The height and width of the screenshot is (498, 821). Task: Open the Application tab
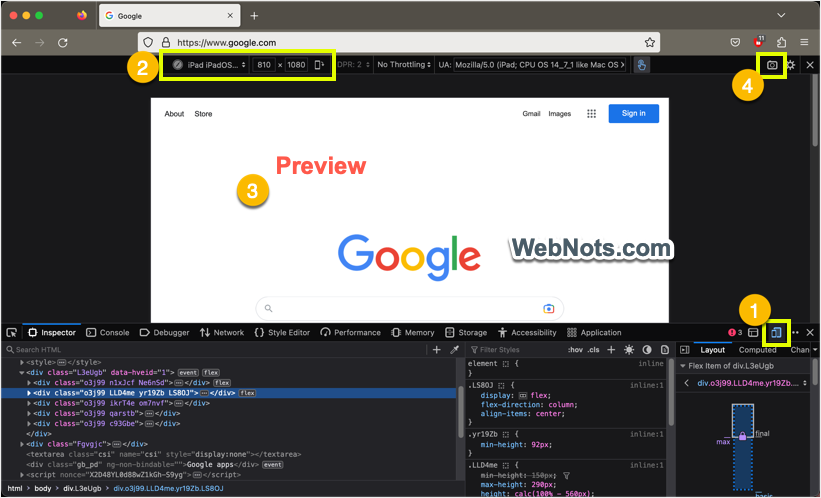[594, 333]
